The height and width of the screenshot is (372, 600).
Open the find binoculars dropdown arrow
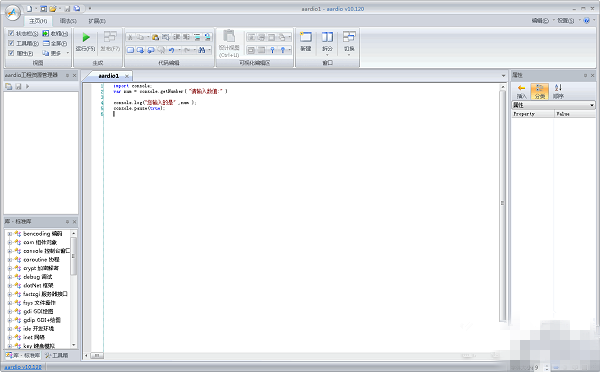coord(209,50)
